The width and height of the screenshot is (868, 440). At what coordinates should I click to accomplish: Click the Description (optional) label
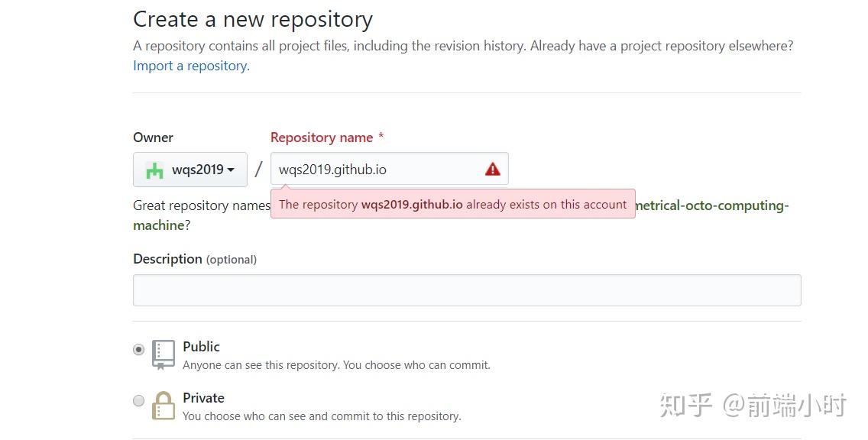195,259
